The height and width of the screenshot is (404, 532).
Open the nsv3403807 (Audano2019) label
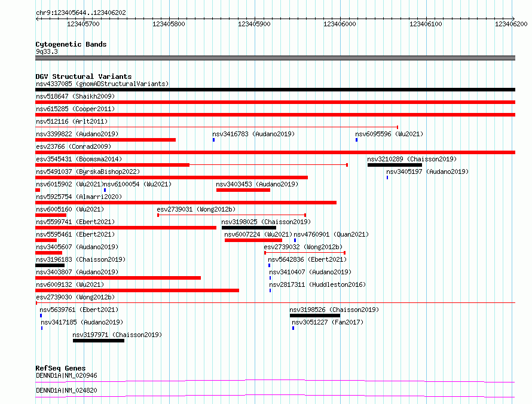point(77,272)
